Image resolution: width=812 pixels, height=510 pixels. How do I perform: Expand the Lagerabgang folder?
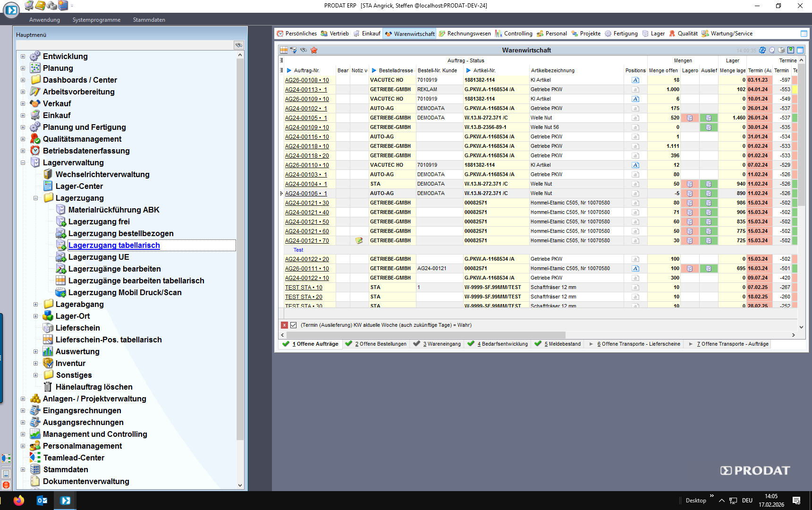click(x=35, y=305)
